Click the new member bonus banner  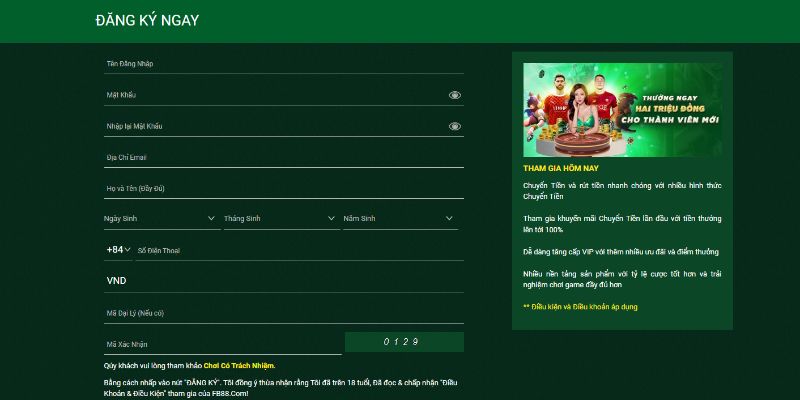pyautogui.click(x=622, y=110)
